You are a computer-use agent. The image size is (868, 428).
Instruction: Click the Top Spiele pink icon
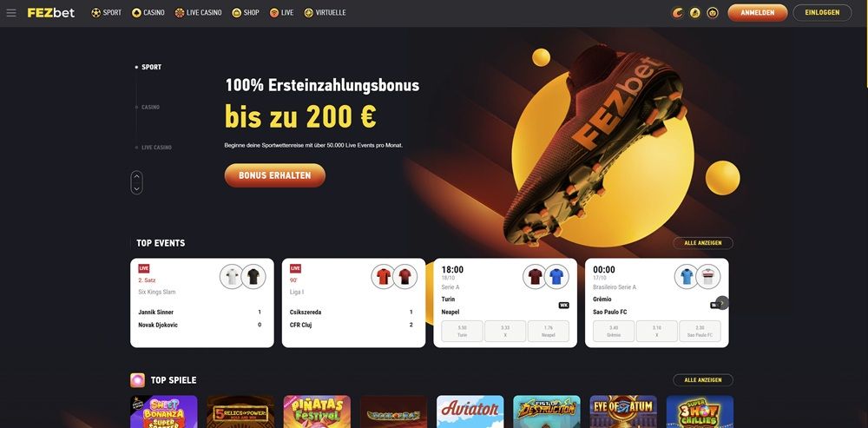coord(137,380)
